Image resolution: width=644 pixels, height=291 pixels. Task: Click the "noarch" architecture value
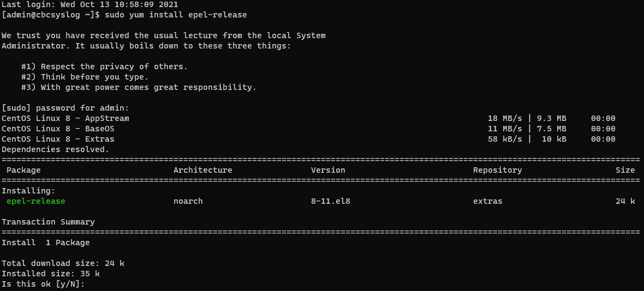(x=188, y=201)
